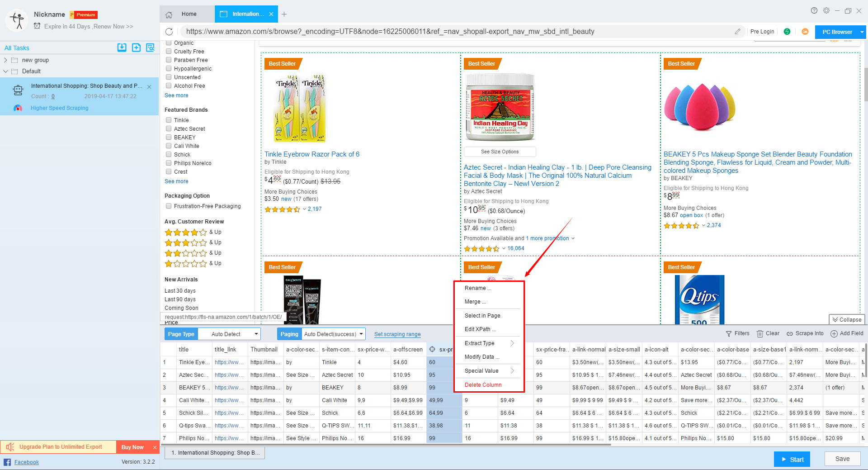
Task: Expand the Extract Type submenu
Action: tap(513, 343)
